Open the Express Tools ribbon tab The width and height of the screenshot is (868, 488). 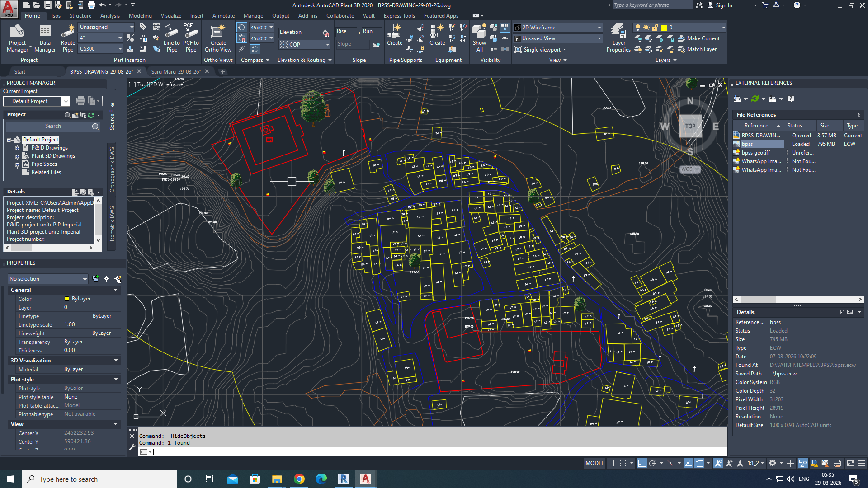(x=399, y=15)
